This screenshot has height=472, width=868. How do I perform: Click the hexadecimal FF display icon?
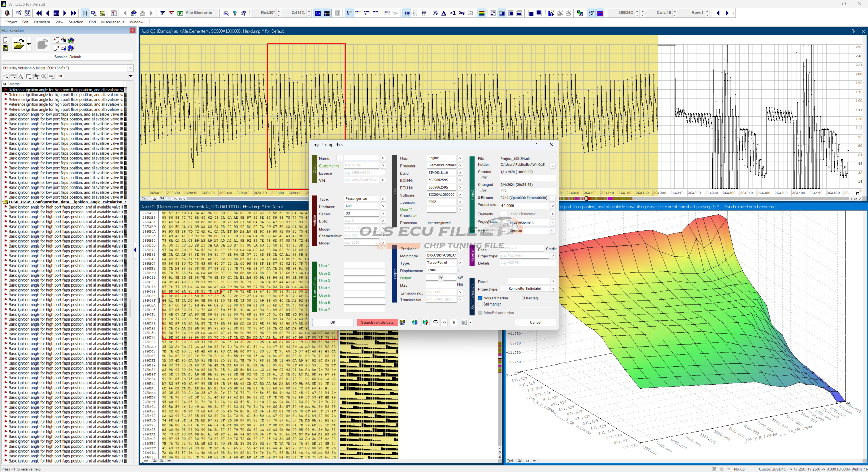coord(415,13)
